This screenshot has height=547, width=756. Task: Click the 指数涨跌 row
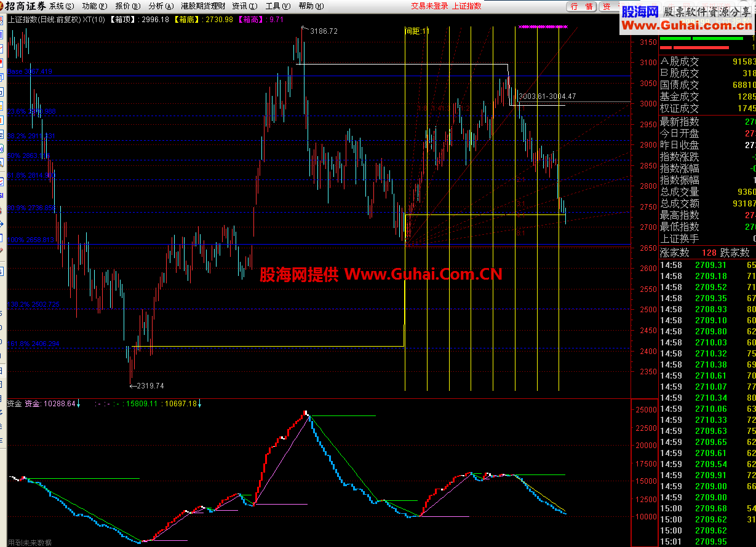click(707, 157)
